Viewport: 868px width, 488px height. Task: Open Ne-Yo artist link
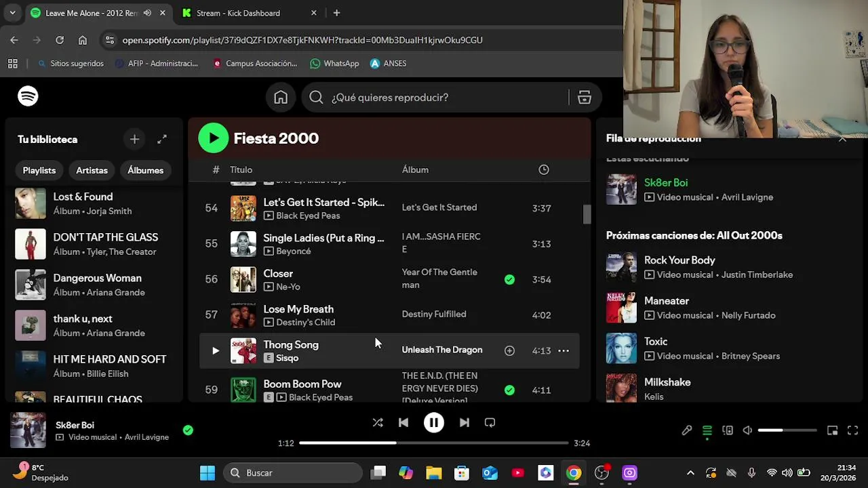point(288,287)
